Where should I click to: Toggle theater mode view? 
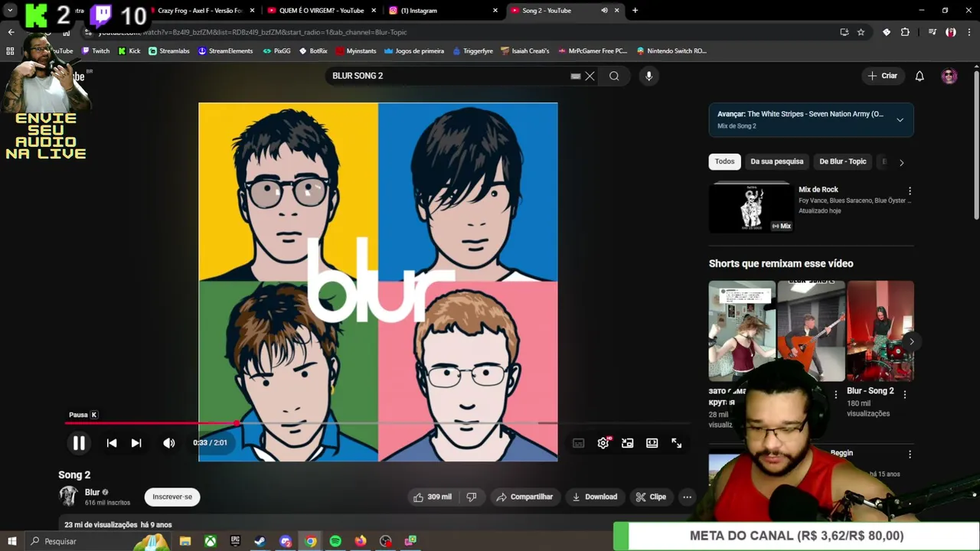click(652, 443)
